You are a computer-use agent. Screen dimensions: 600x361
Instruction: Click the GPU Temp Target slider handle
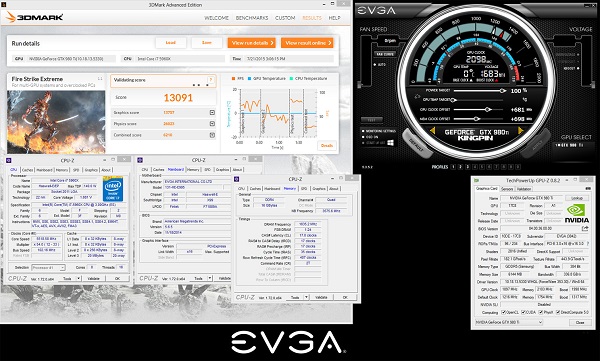tap(454, 100)
